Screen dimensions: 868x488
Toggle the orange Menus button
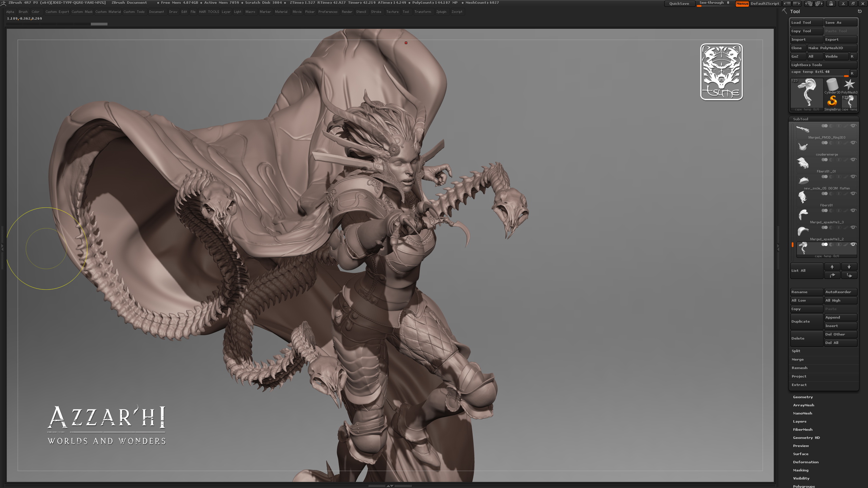coord(742,4)
